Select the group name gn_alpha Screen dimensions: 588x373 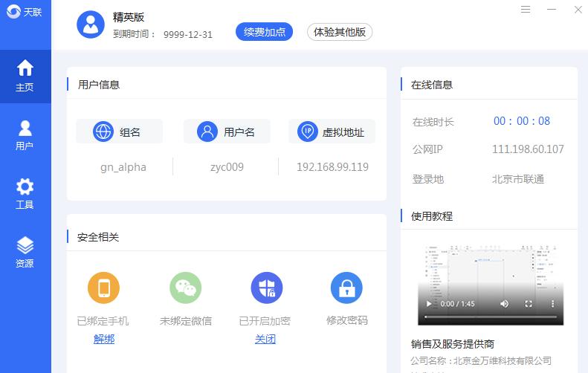click(123, 167)
